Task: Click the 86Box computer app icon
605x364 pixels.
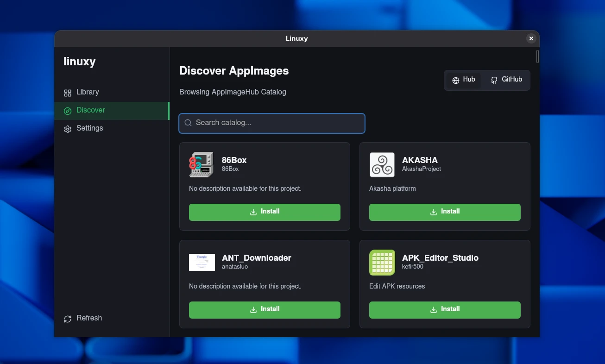Action: (x=202, y=164)
